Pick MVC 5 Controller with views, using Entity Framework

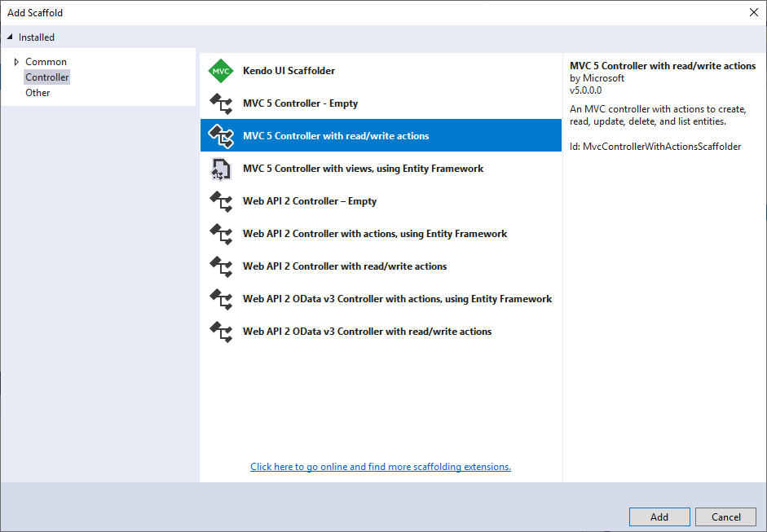pyautogui.click(x=381, y=169)
